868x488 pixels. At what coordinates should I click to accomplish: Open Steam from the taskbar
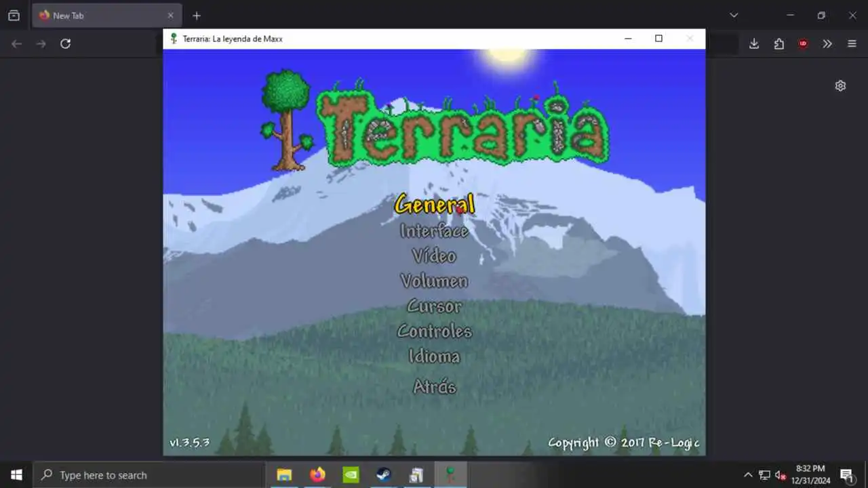coord(384,475)
